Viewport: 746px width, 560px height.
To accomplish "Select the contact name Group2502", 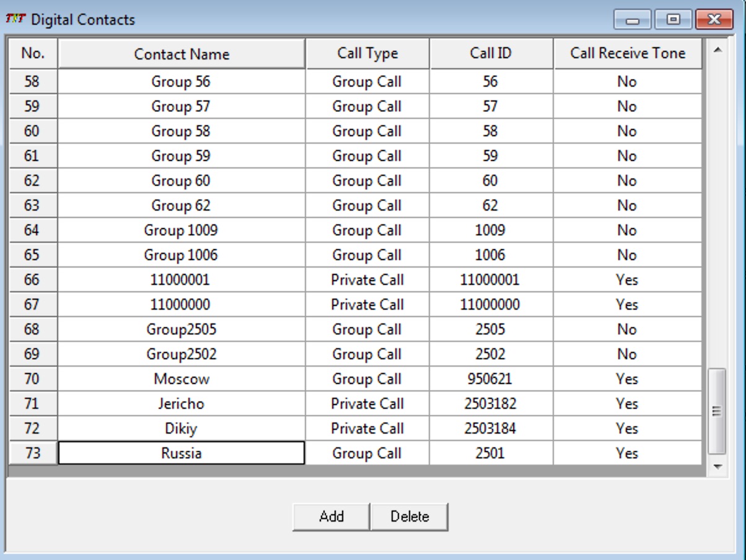I will pos(182,354).
